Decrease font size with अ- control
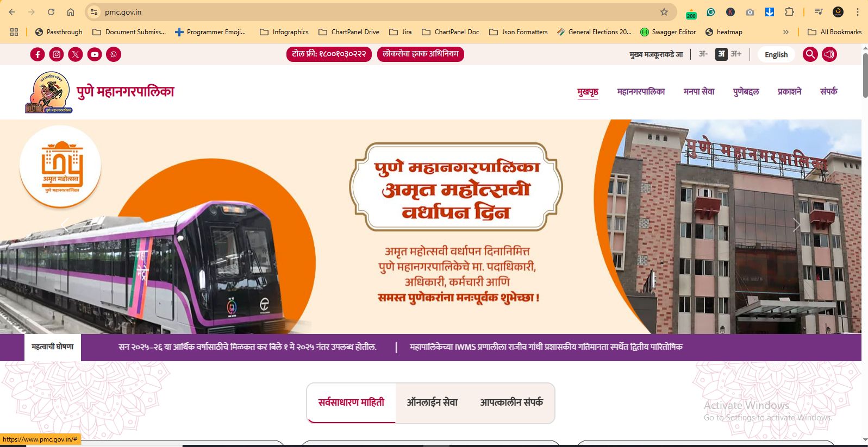Screen dimensions: 868x447 703,54
